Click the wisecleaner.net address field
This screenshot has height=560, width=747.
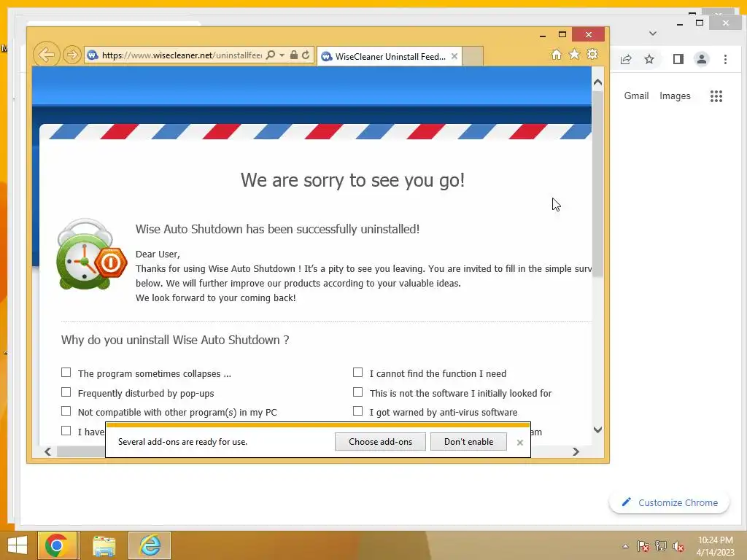click(x=182, y=55)
